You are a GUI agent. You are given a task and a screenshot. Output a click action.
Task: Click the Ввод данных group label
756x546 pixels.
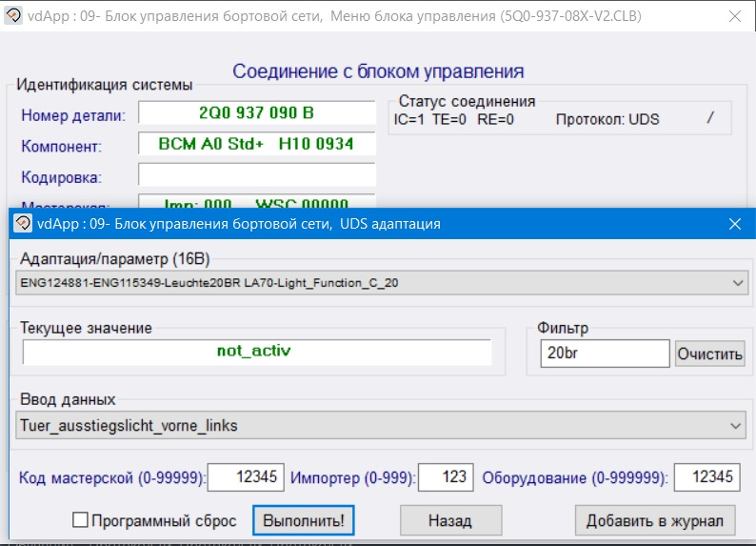pos(68,399)
